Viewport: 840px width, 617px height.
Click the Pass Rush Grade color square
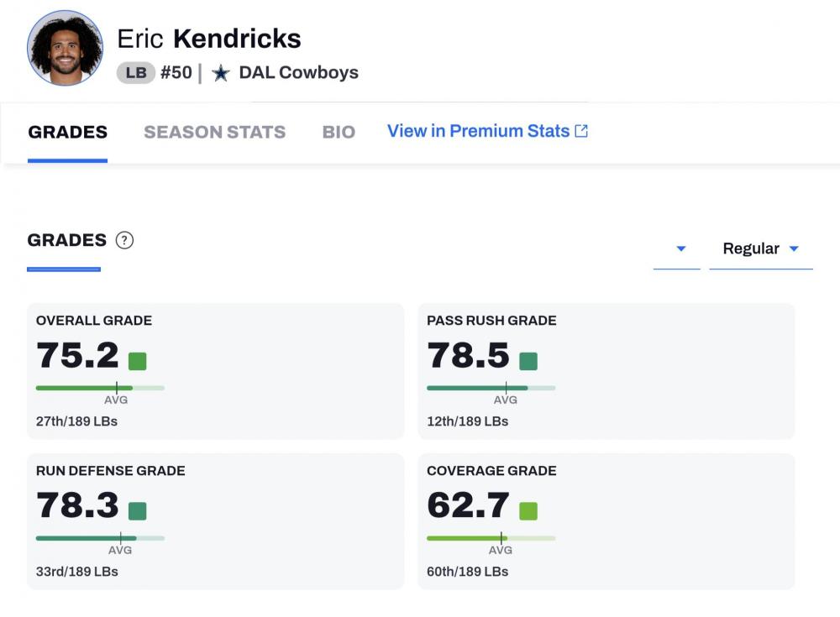click(x=528, y=361)
